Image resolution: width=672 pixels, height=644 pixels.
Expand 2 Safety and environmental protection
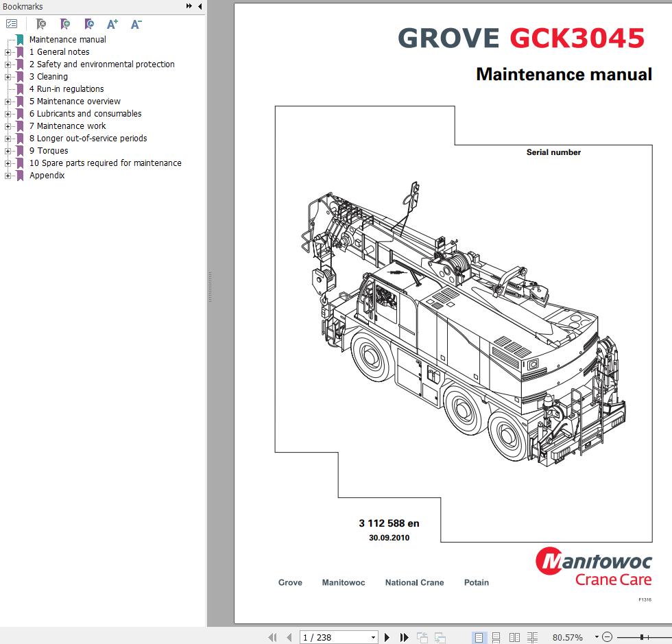8,64
